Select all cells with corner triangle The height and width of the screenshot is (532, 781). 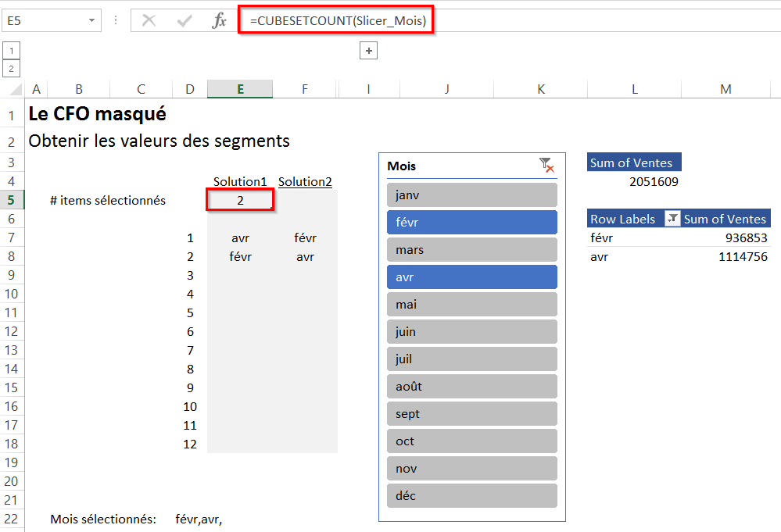[16, 89]
